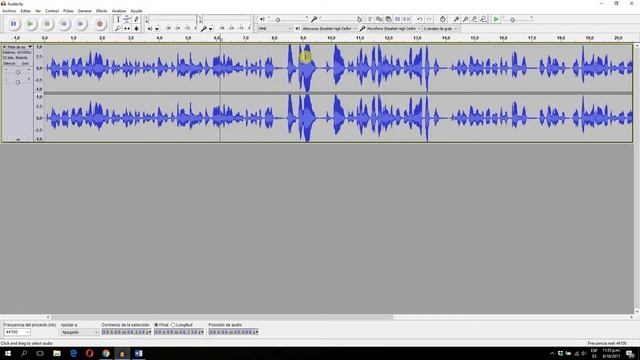
Task: Collapse the track with bottom arrow
Action: tap(18, 140)
